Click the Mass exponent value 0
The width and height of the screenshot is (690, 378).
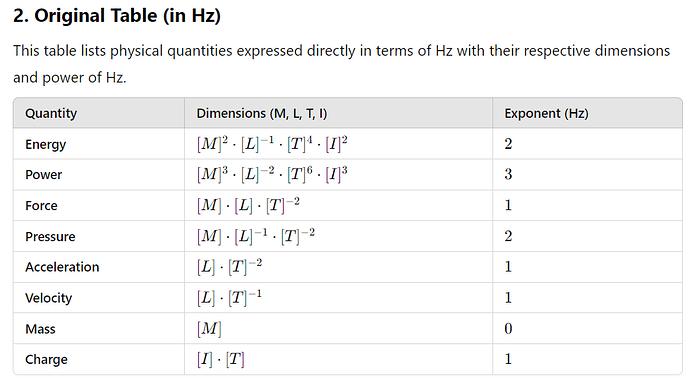508,329
